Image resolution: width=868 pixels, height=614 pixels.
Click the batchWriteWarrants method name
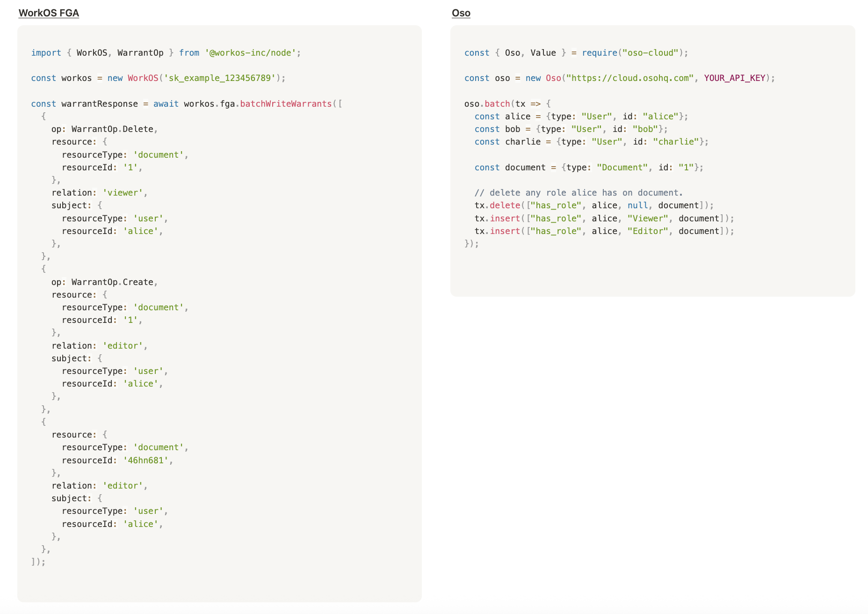[286, 104]
